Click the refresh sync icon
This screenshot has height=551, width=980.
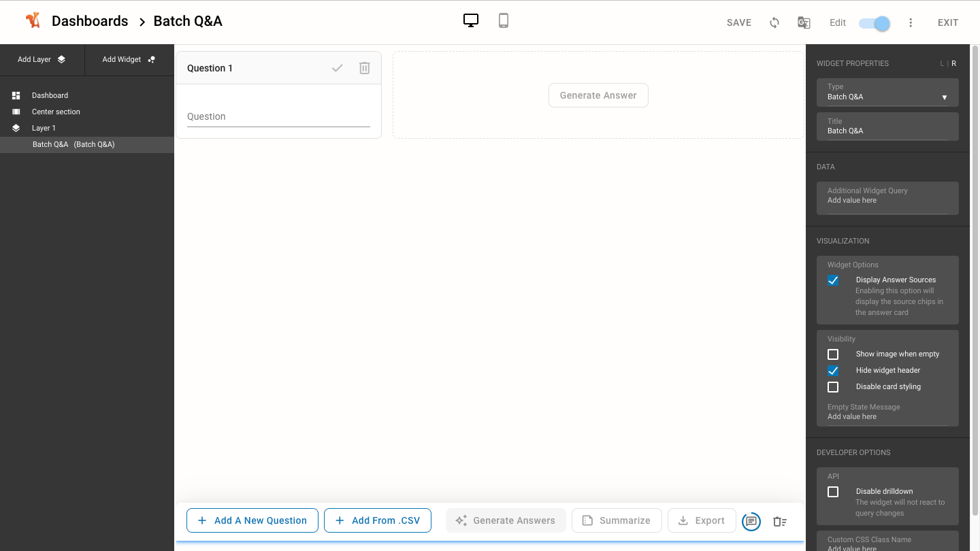tap(774, 22)
